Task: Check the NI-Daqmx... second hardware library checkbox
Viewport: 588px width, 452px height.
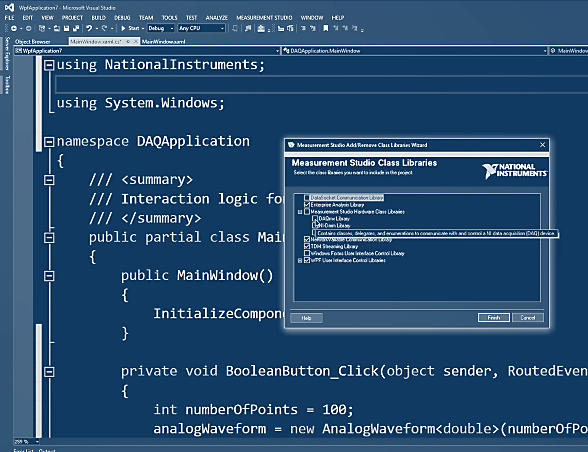Action: click(x=315, y=225)
